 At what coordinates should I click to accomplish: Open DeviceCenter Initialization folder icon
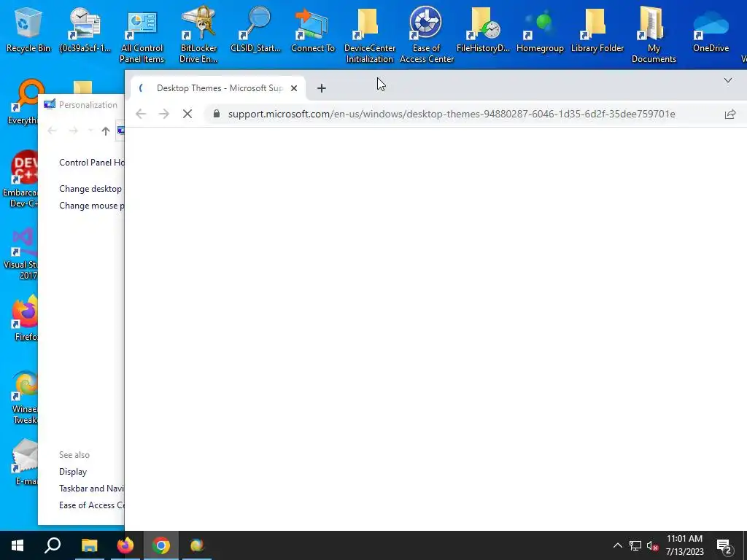[x=370, y=34]
